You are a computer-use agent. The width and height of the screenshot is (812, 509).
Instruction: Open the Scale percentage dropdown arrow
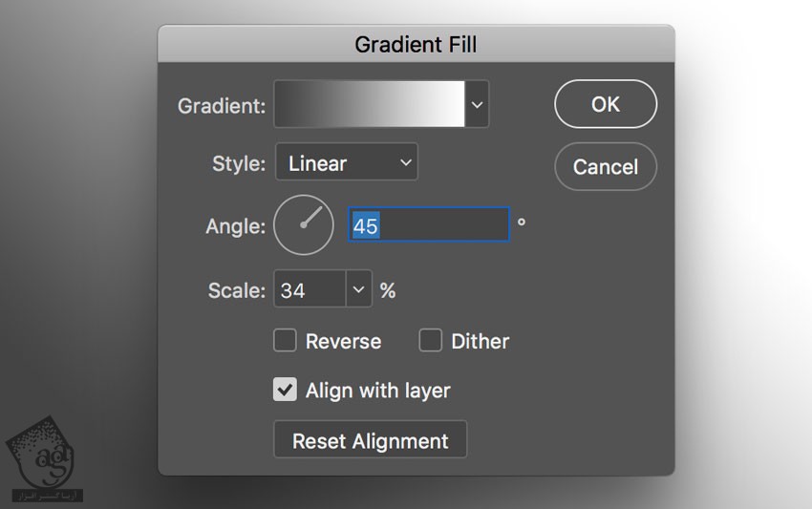359,289
